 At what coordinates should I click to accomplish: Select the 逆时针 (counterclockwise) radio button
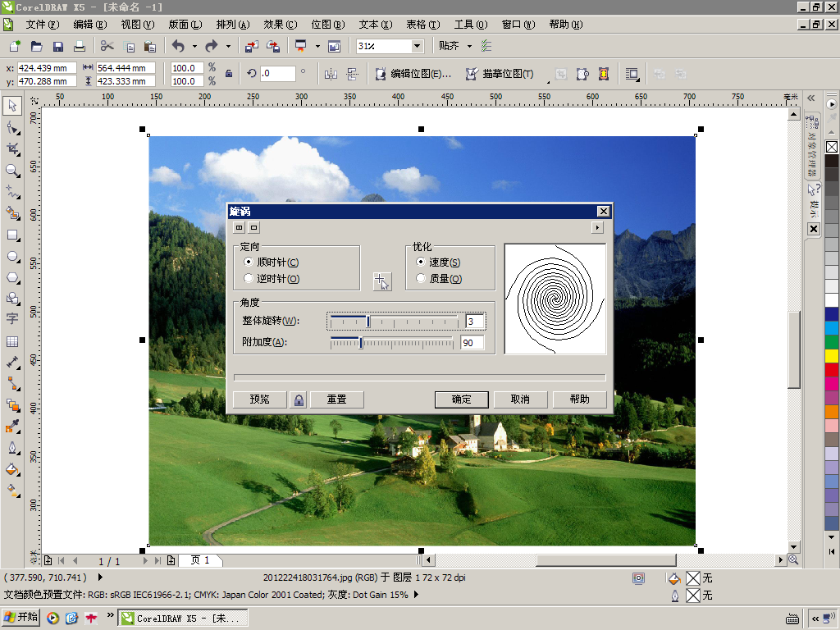(x=271, y=279)
